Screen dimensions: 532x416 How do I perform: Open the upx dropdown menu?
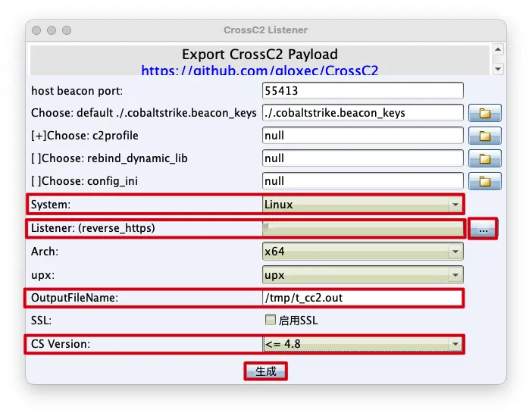point(361,274)
